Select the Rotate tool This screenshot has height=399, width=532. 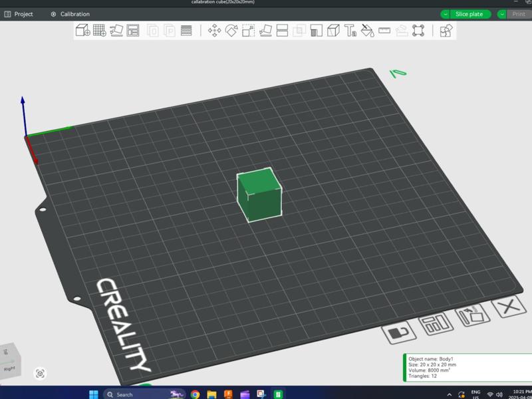(x=231, y=31)
